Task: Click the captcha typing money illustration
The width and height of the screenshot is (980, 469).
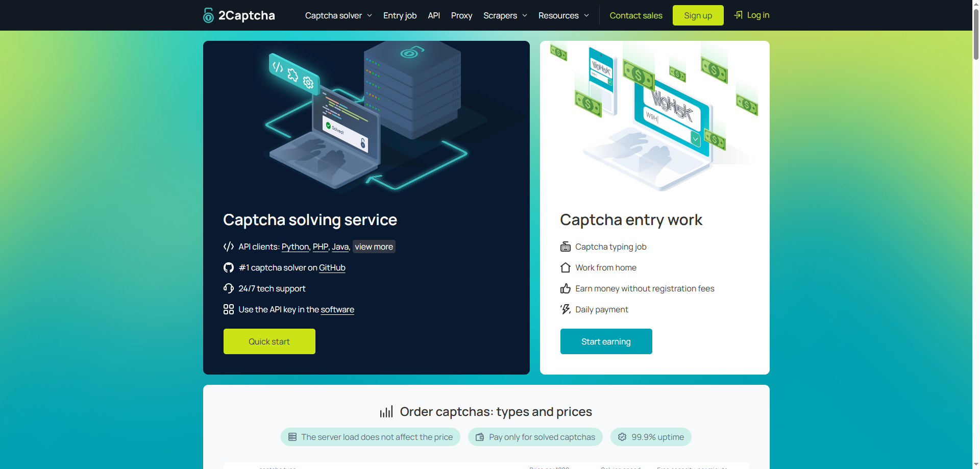Action: point(654,117)
